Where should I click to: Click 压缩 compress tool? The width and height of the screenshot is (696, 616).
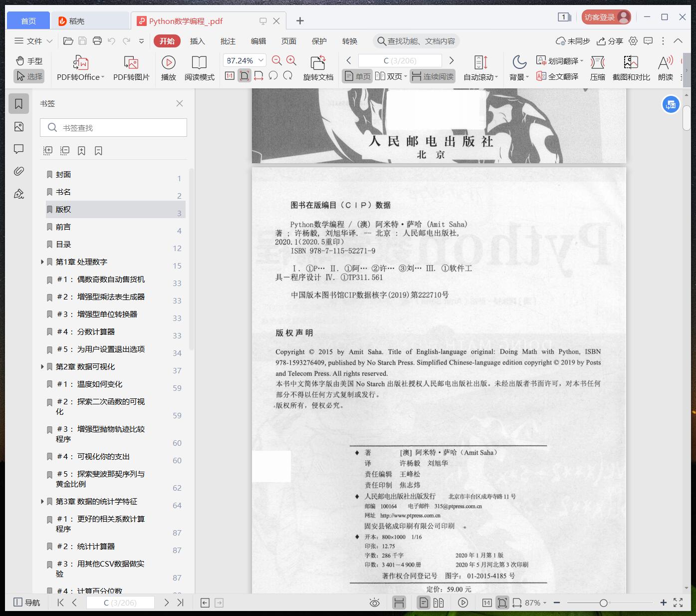597,68
